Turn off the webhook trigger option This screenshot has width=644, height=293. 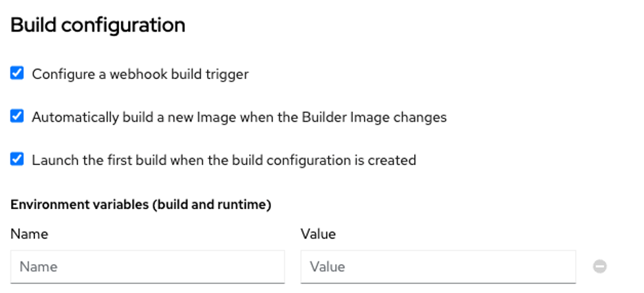coord(17,73)
